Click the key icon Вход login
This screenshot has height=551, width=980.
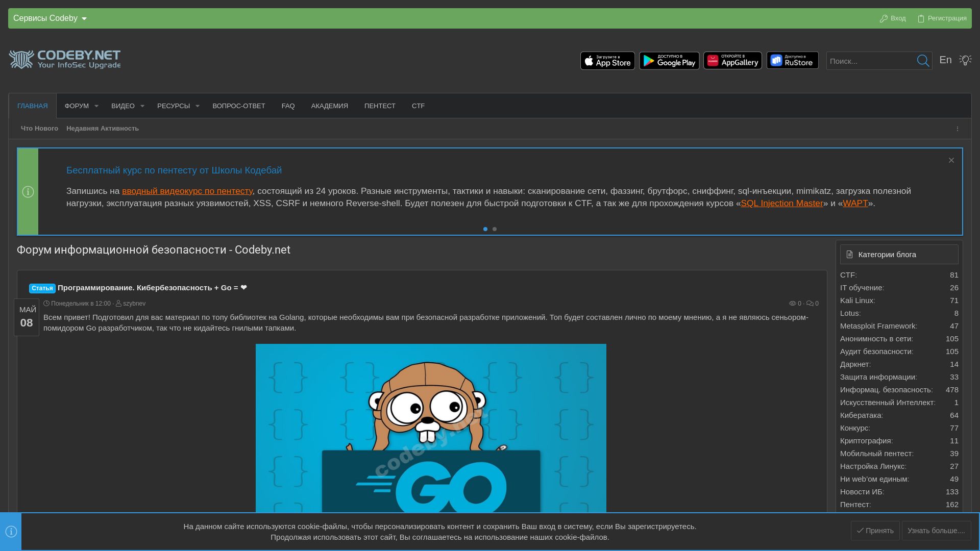(x=893, y=18)
